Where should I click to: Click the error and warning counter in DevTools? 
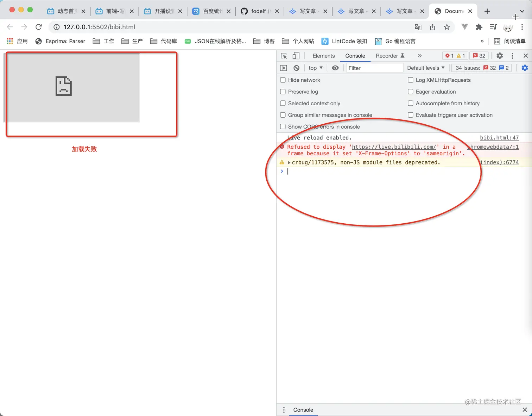click(x=455, y=56)
